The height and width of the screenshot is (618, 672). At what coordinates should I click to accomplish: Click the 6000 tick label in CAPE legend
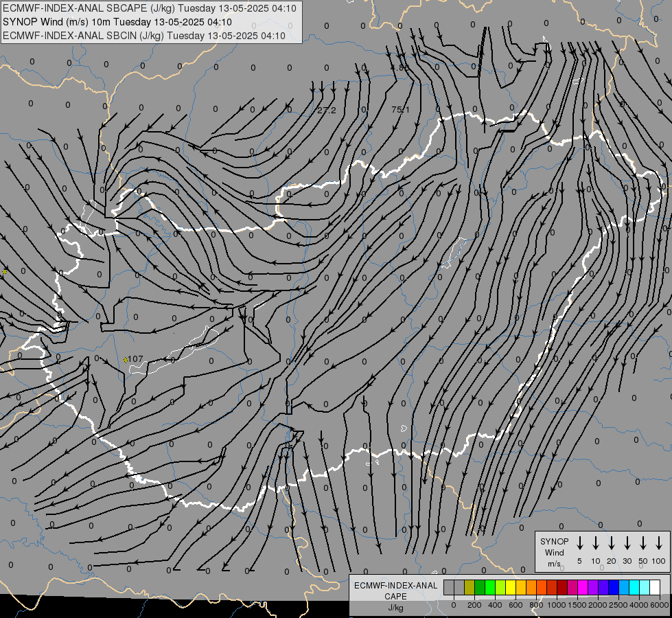coord(660,605)
